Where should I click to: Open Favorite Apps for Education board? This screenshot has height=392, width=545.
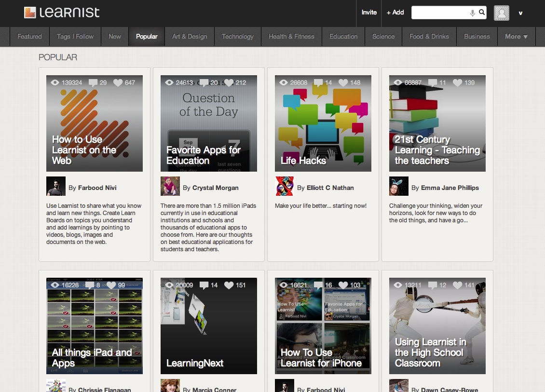pyautogui.click(x=209, y=123)
